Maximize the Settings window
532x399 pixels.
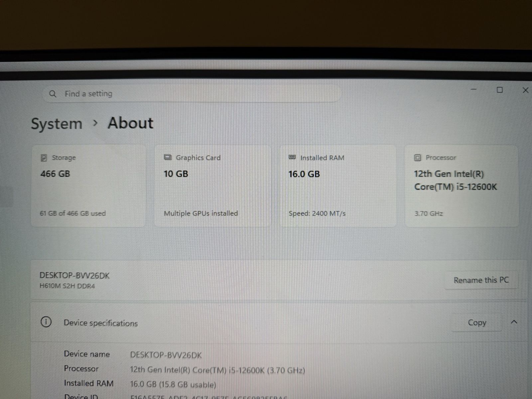(499, 90)
